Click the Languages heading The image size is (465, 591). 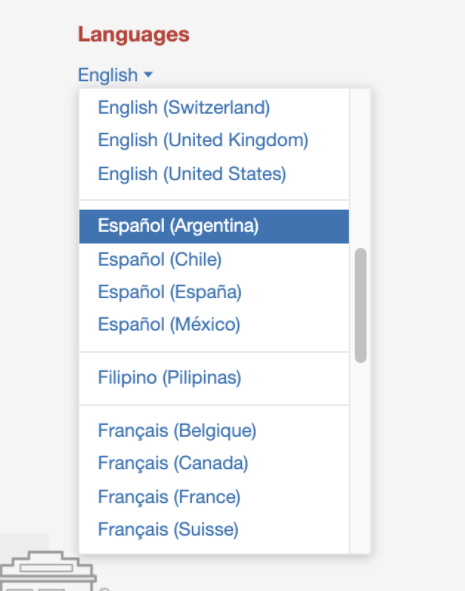[x=133, y=35]
